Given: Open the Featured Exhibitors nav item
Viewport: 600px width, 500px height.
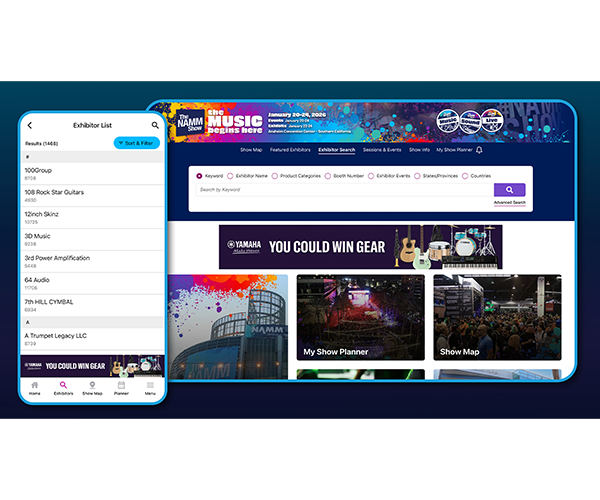Looking at the screenshot, I should point(290,150).
